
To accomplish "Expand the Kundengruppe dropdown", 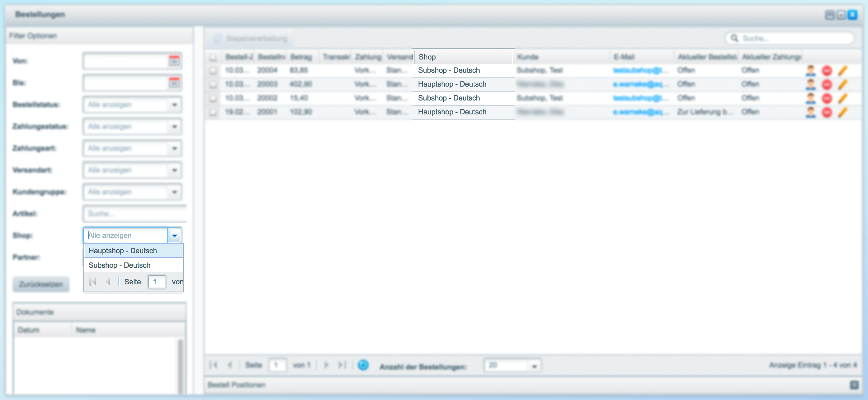I will tap(175, 192).
